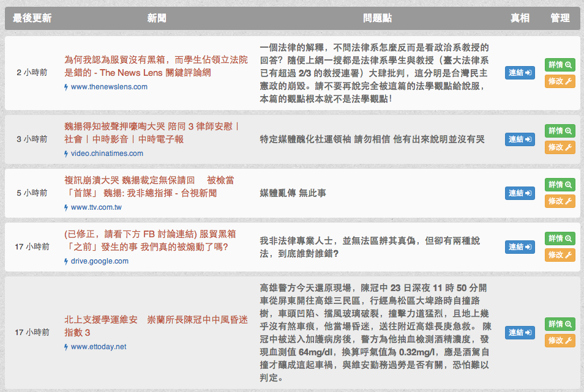
Task: Click timestamp 5 小時前
Action: click(32, 193)
